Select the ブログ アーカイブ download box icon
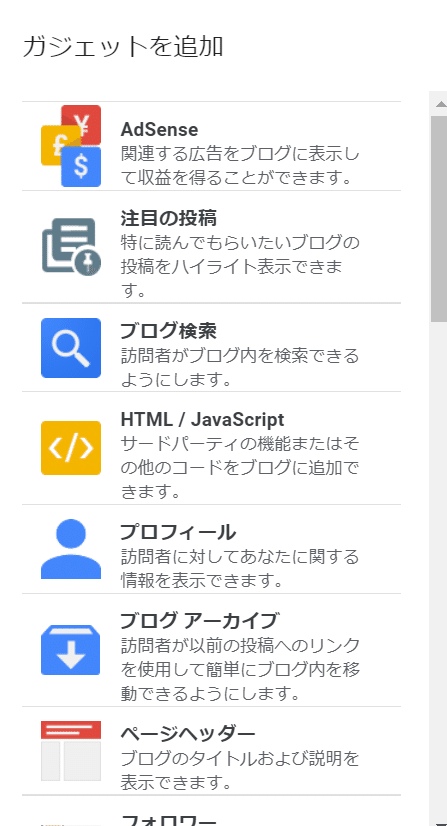 (x=71, y=650)
